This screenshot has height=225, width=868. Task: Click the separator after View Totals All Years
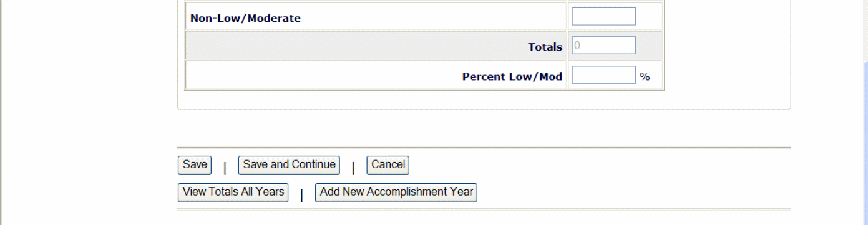click(302, 195)
